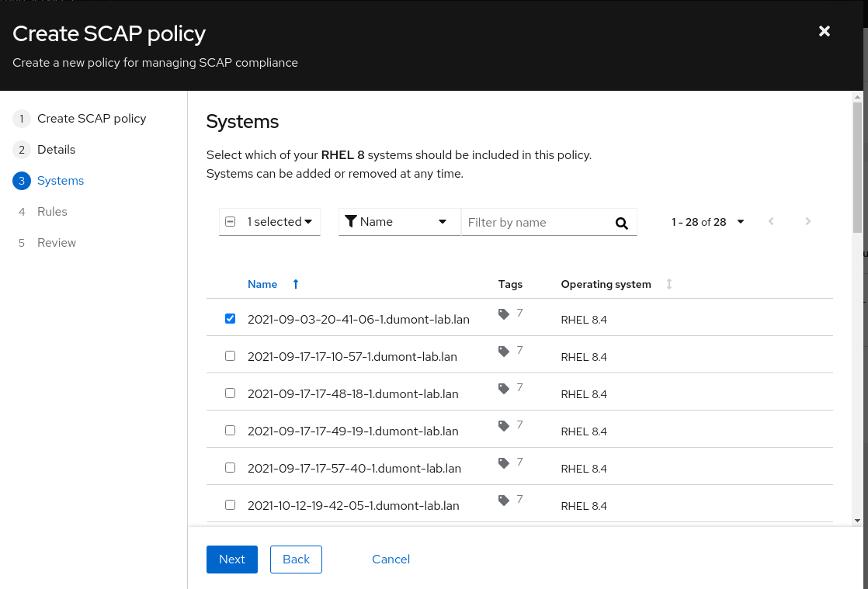Go to next page with right chevron

click(x=807, y=222)
